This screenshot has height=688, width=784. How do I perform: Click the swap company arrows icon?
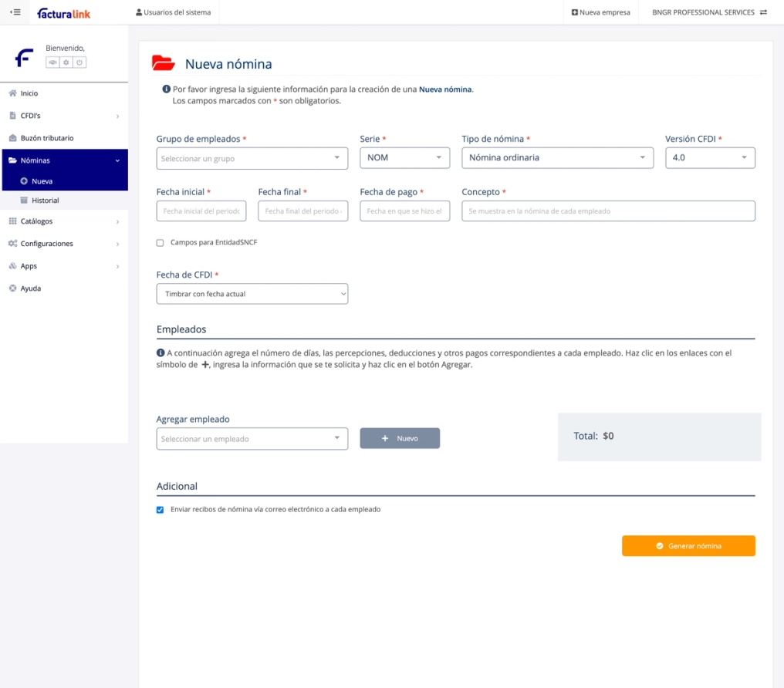(x=763, y=12)
